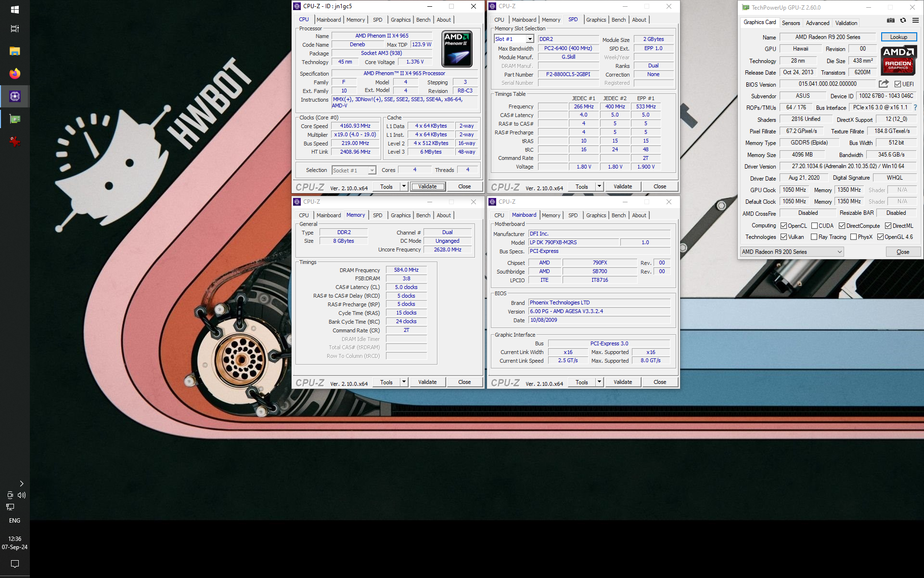The width and height of the screenshot is (924, 578).
Task: Switch to Advanced tab in GPU-Z
Action: pyautogui.click(x=817, y=23)
